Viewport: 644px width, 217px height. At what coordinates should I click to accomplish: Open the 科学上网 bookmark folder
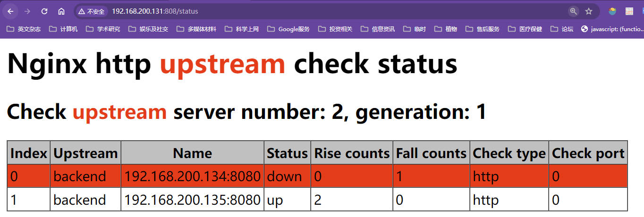pos(243,29)
